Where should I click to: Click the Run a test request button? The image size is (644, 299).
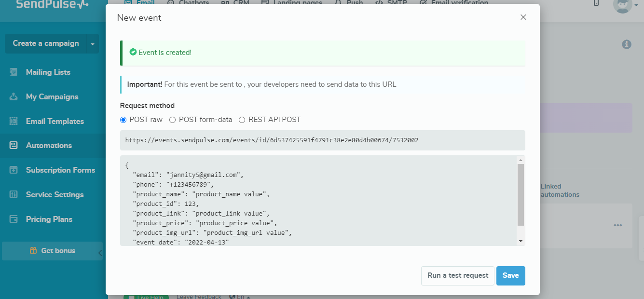tap(457, 275)
